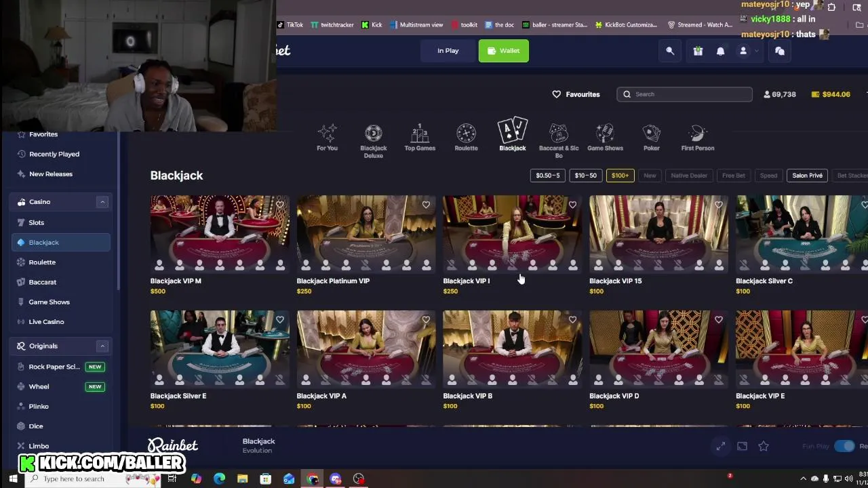Open the chat bubbles icon
This screenshot has height=488, width=868.
780,51
